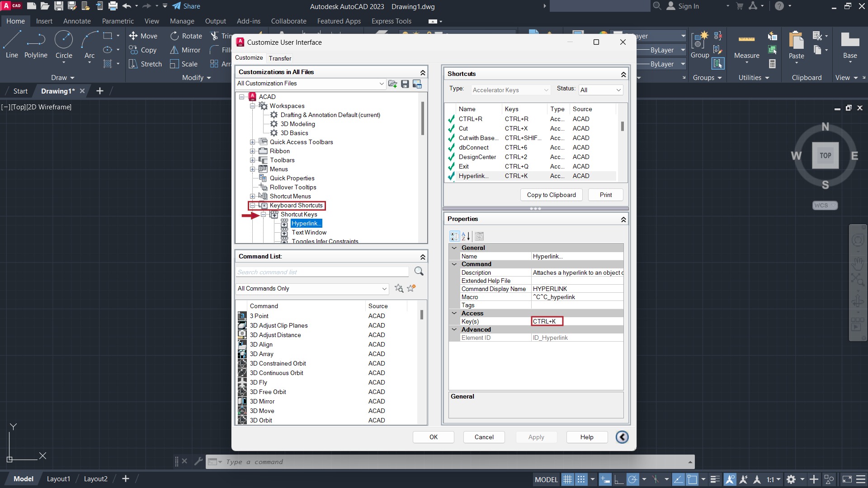Viewport: 868px width, 488px height.
Task: Toggle dynamic input in status bar
Action: [x=605, y=479]
